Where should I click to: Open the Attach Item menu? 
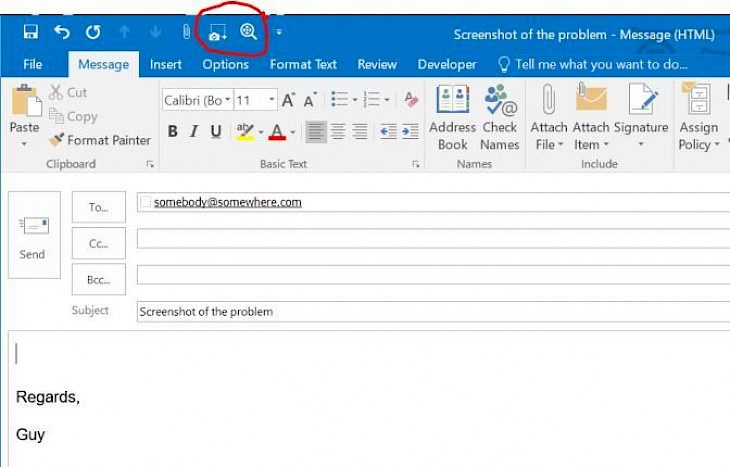coord(591,118)
